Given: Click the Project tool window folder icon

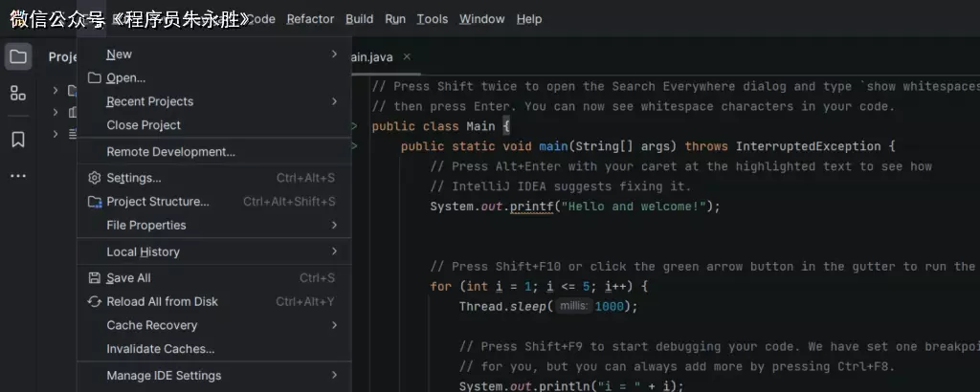Looking at the screenshot, I should point(18,56).
